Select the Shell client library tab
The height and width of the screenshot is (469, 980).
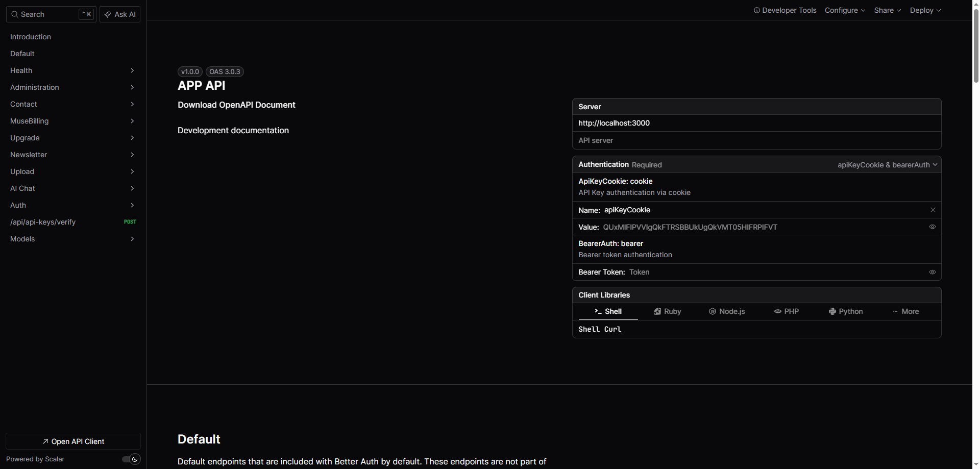click(607, 311)
